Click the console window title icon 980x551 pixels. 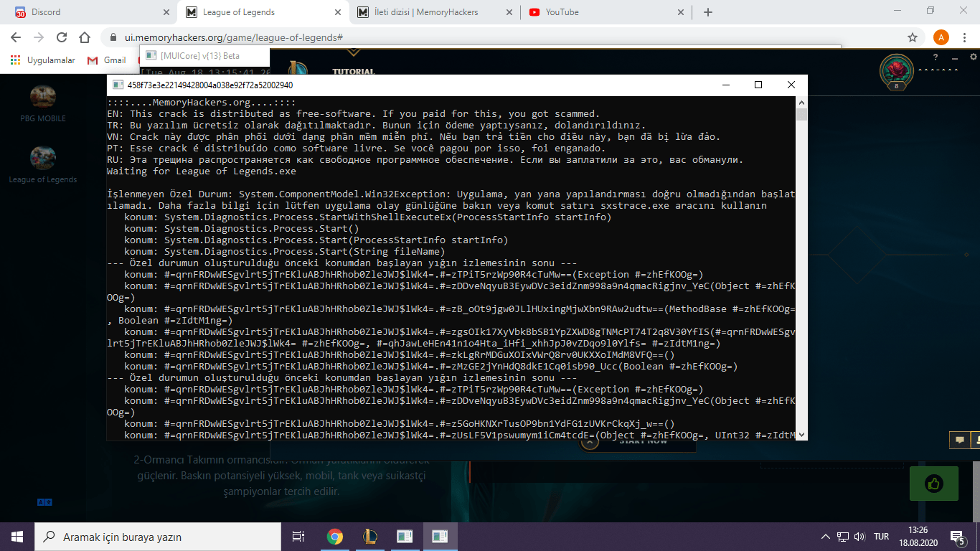[x=118, y=85]
